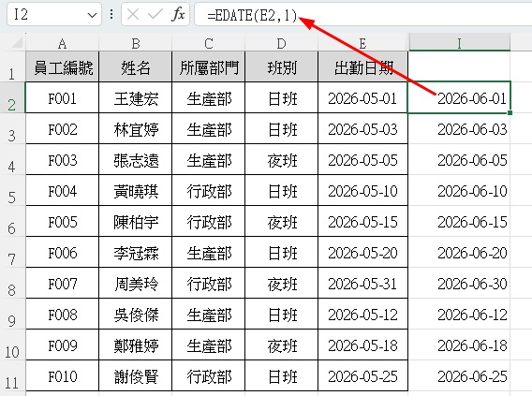Select result cell 2026-06-25
Image resolution: width=532 pixels, height=396 pixels.
(459, 375)
